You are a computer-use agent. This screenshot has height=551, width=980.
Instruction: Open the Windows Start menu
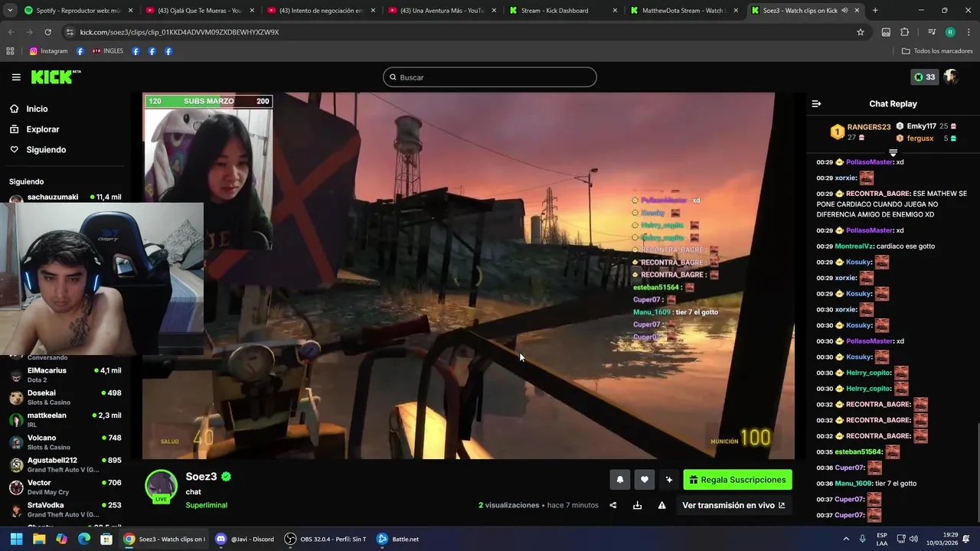point(16,539)
